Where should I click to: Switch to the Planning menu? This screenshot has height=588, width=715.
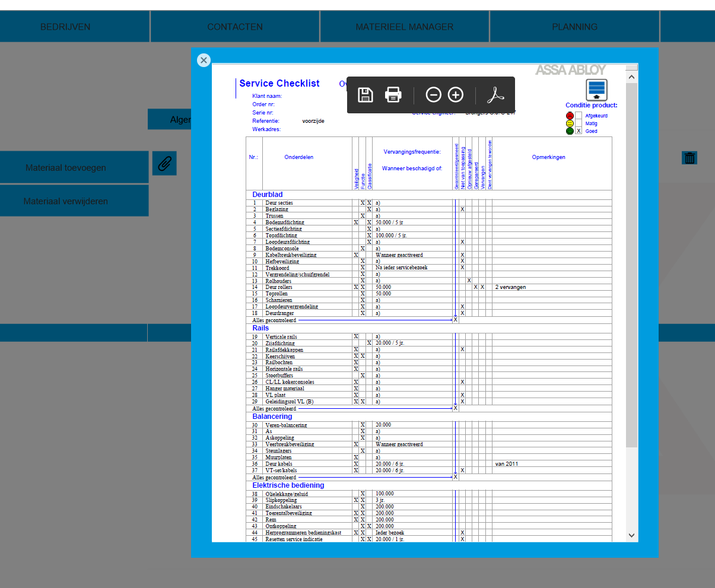pos(574,27)
